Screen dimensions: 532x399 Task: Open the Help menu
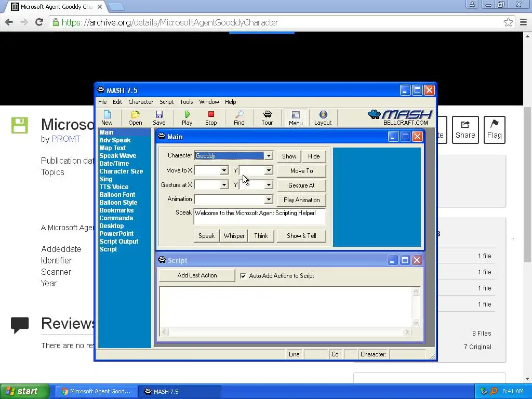pos(230,102)
